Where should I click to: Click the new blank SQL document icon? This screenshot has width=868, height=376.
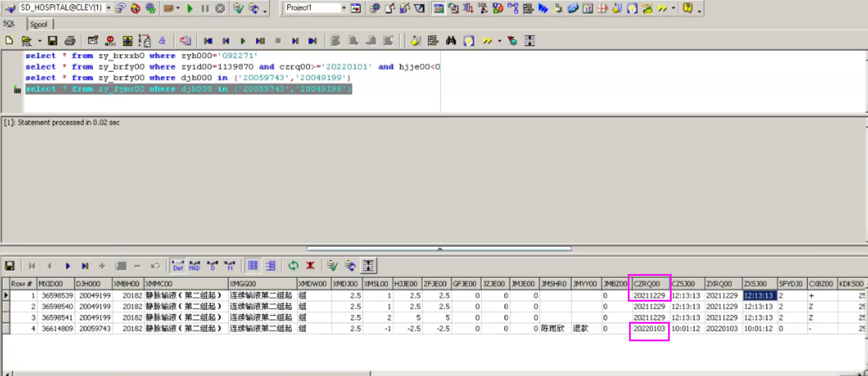[x=9, y=41]
